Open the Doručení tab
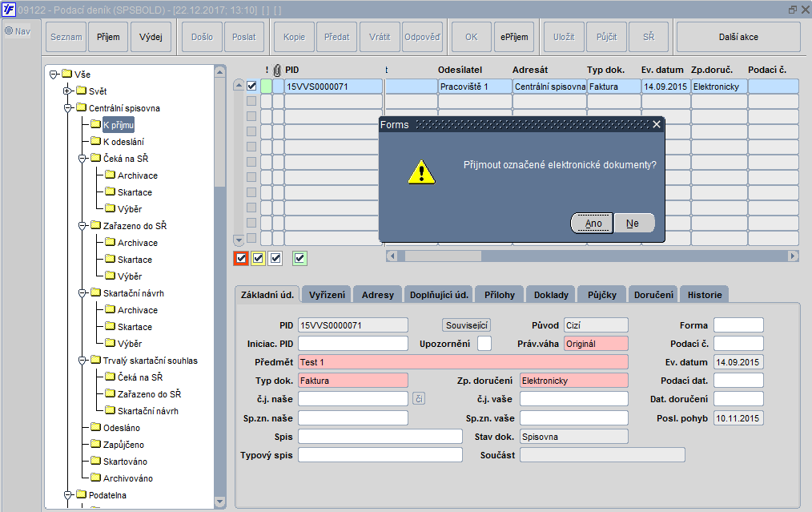Image resolution: width=812 pixels, height=512 pixels. tap(653, 294)
